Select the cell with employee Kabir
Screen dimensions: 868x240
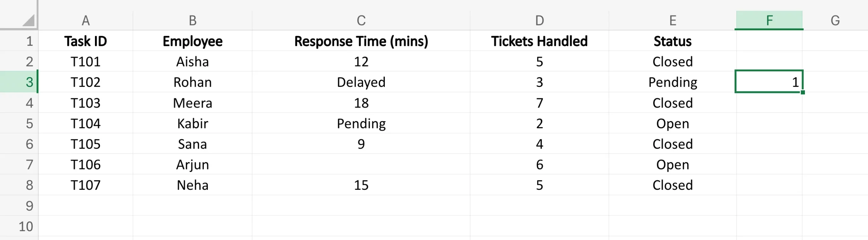[193, 124]
